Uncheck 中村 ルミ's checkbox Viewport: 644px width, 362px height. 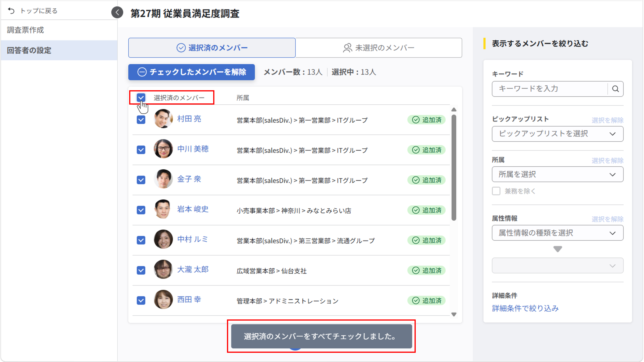[141, 240]
